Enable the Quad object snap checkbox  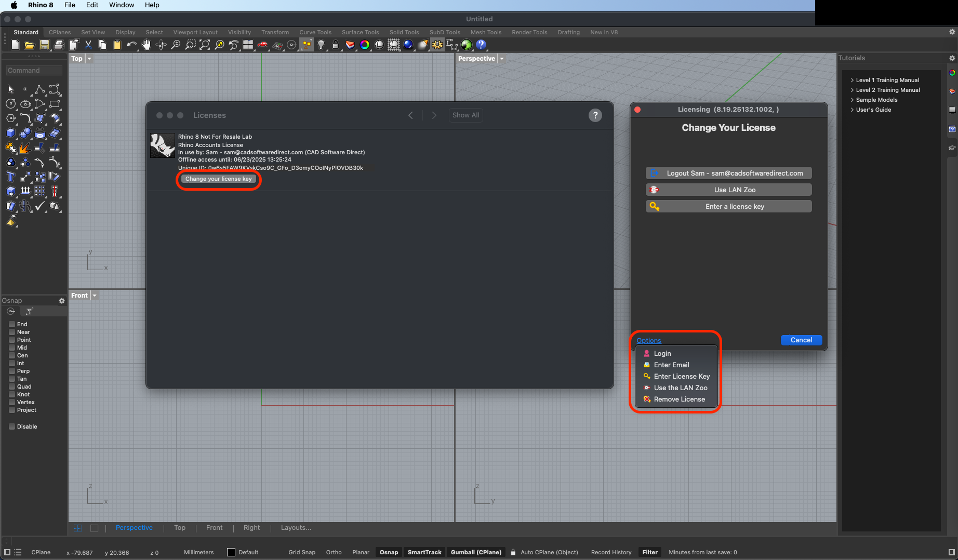pyautogui.click(x=12, y=386)
